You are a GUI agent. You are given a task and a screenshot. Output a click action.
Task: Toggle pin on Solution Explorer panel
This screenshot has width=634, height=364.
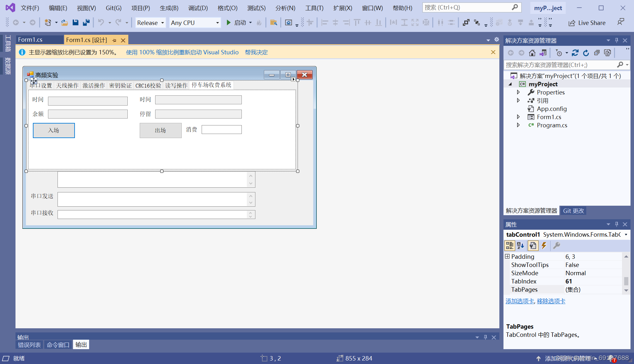point(617,40)
